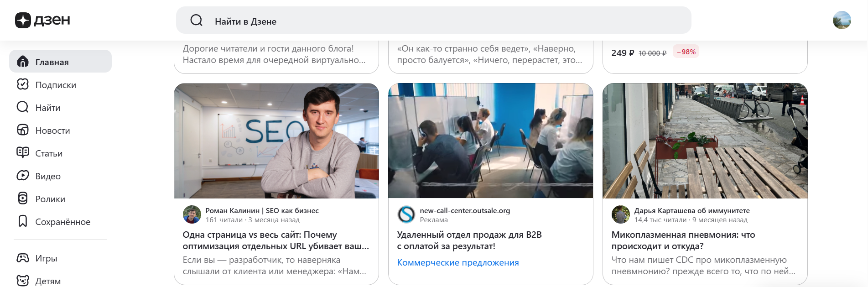Select the Новости newspaper icon
This screenshot has height=287, width=868.
[23, 130]
